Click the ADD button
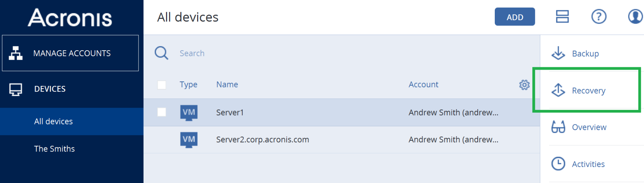The width and height of the screenshot is (644, 183). click(515, 17)
